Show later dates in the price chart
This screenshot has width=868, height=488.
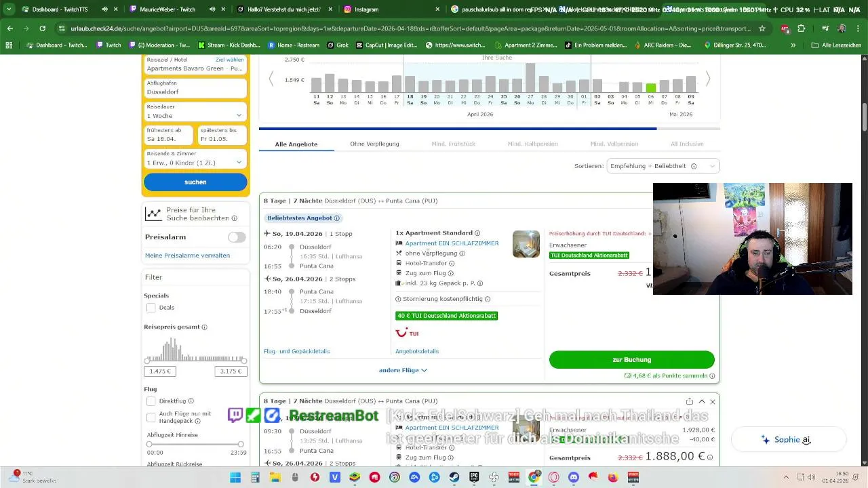pos(707,79)
